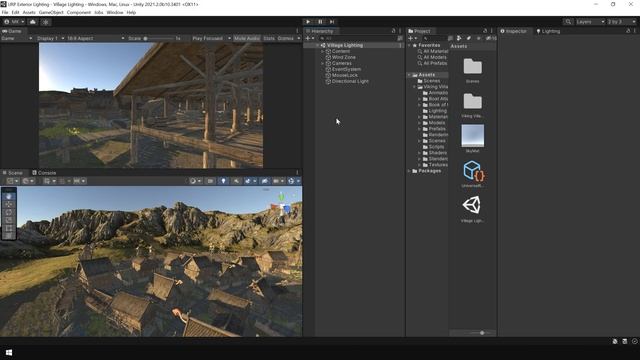
Task: Open the Unity account dropdown
Action: (x=14, y=22)
